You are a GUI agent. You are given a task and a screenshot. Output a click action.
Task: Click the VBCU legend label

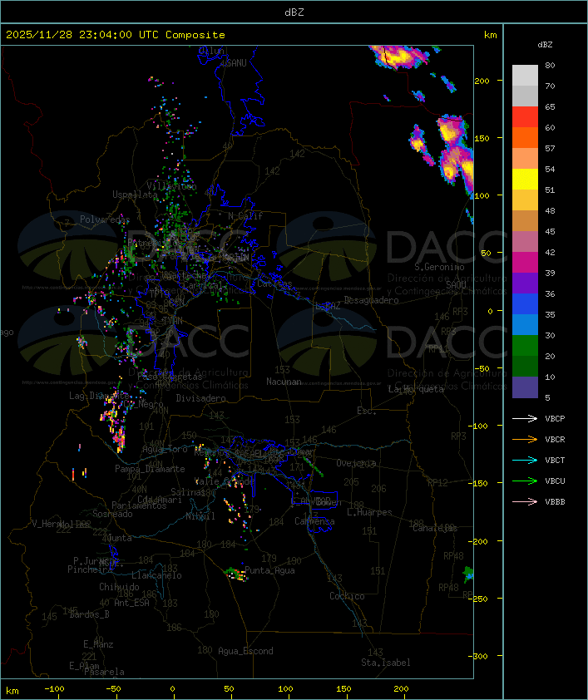555,481
